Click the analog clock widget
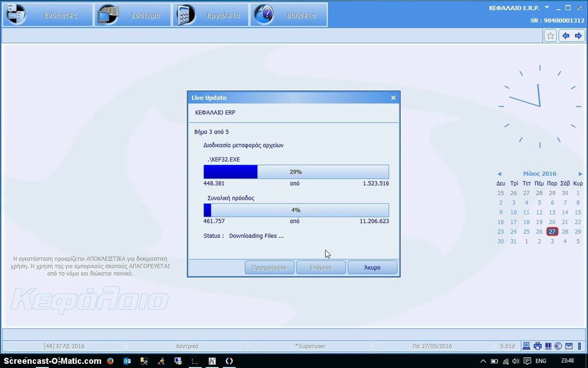This screenshot has height=368, width=588. click(x=540, y=106)
